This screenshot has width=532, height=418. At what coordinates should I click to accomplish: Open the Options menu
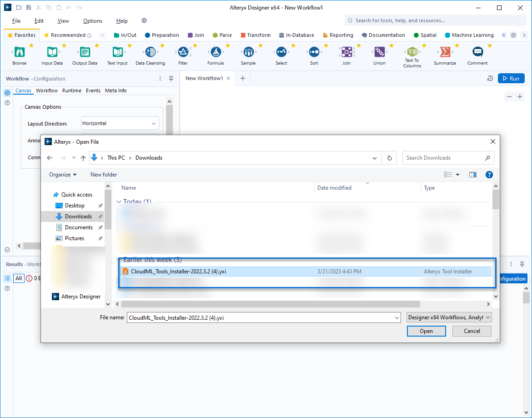(x=92, y=20)
